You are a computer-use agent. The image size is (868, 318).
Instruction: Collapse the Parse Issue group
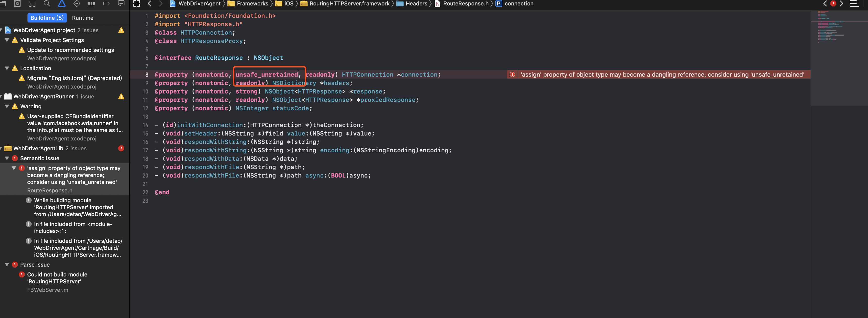(x=7, y=265)
